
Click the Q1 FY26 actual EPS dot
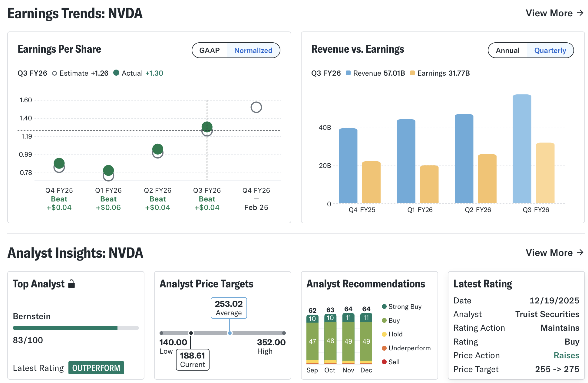(108, 170)
